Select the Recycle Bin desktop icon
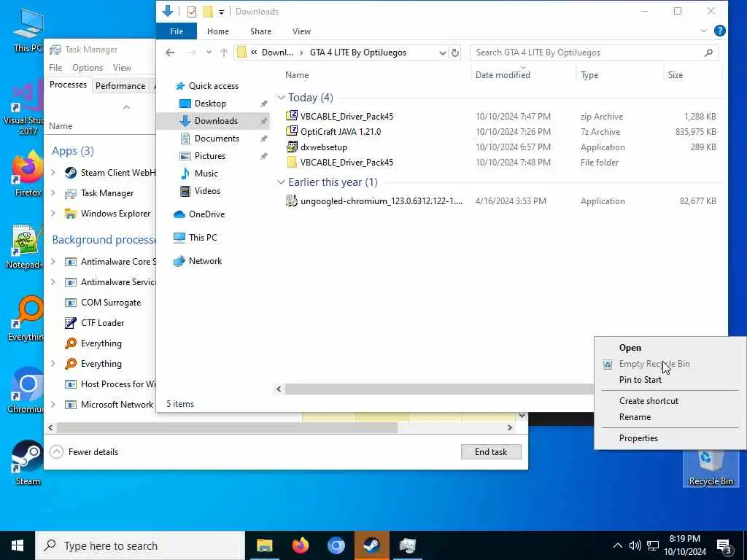747x560 pixels. coord(711,469)
